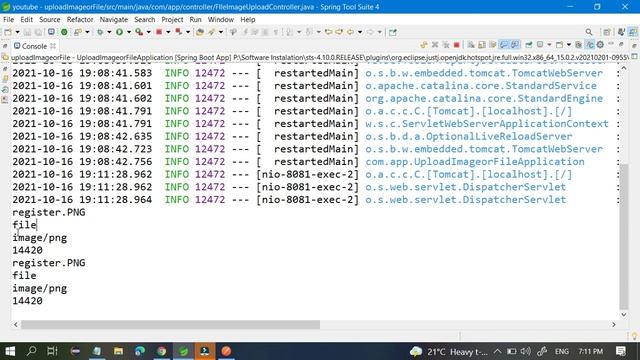Click the green Run button icon
This screenshot has height=360, width=640.
click(120, 32)
